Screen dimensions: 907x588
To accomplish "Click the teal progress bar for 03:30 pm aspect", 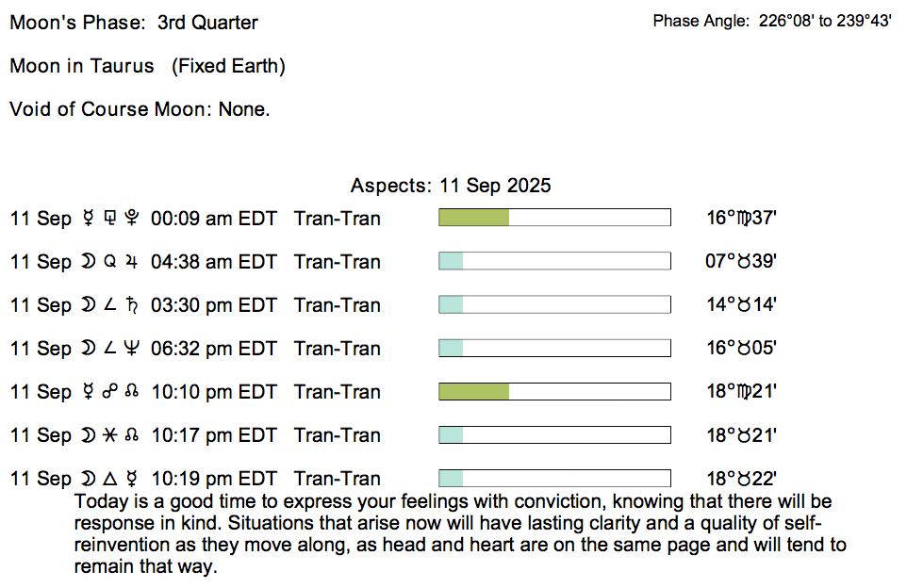I will [452, 305].
